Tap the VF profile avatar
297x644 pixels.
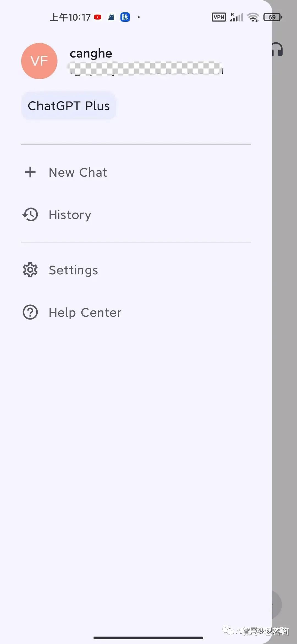click(x=39, y=61)
